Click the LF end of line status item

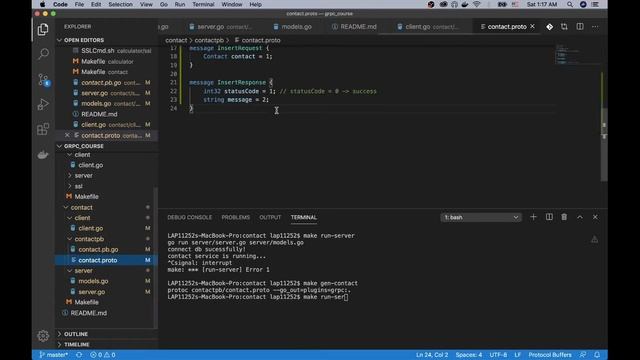coord(518,355)
